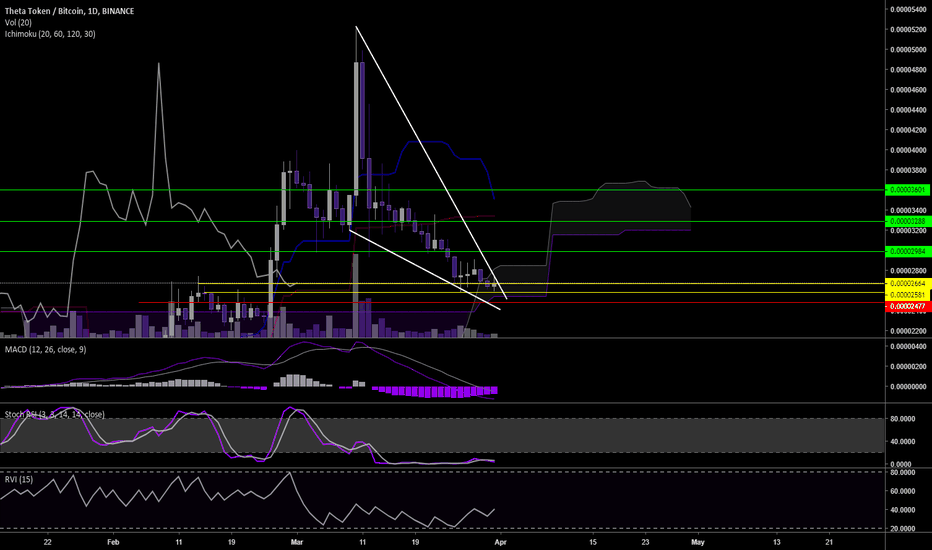Screen dimensions: 932x550
Task: Select the RVI (15) indicator legend
Action: point(19,479)
